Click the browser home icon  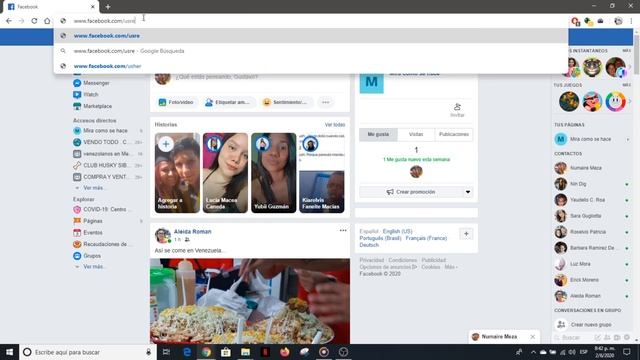click(x=47, y=21)
